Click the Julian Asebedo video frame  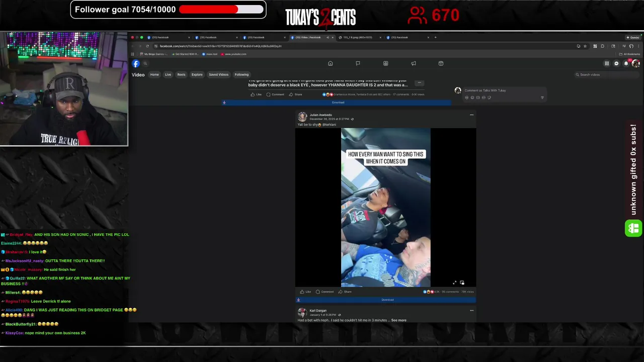(386, 207)
